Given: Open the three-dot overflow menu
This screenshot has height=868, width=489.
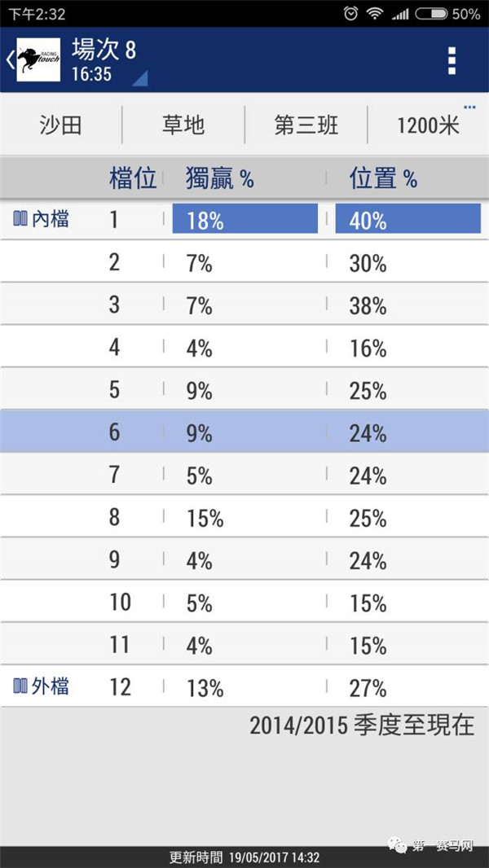Looking at the screenshot, I should click(x=452, y=60).
